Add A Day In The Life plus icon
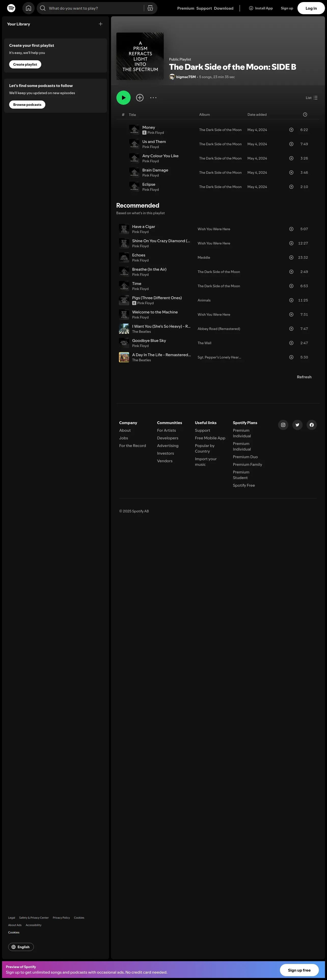The height and width of the screenshot is (980, 327). click(x=291, y=357)
